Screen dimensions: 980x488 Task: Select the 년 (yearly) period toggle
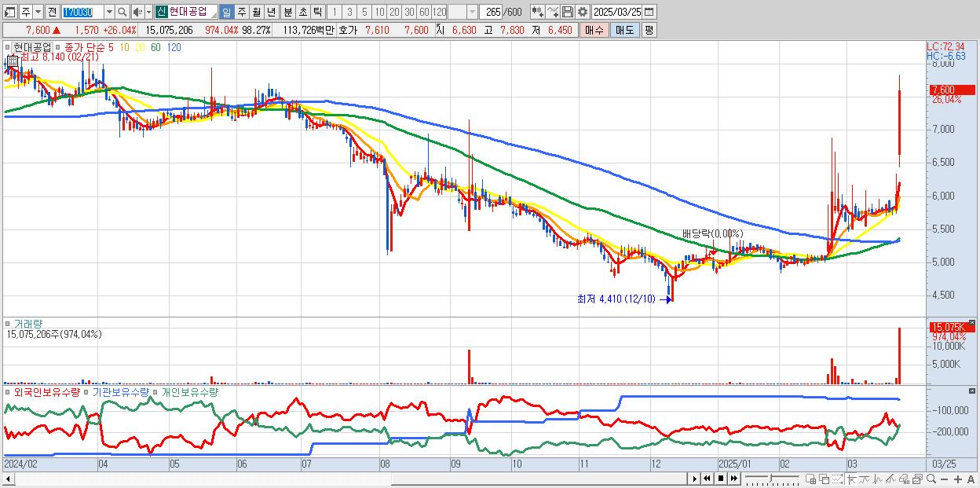(271, 12)
